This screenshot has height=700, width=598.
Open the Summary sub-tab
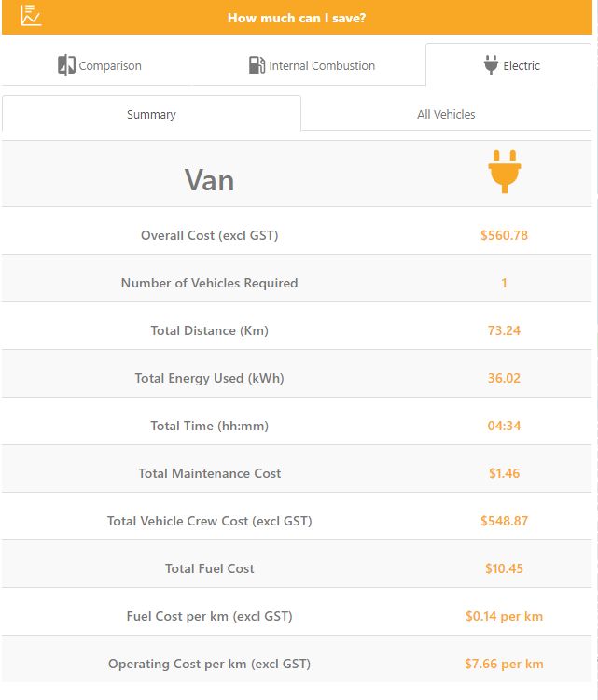click(151, 114)
